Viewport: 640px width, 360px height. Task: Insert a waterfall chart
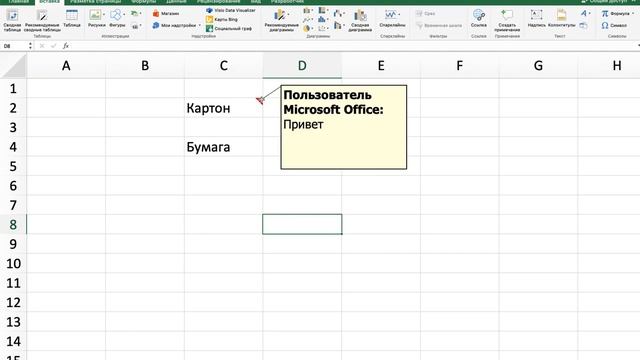(338, 14)
